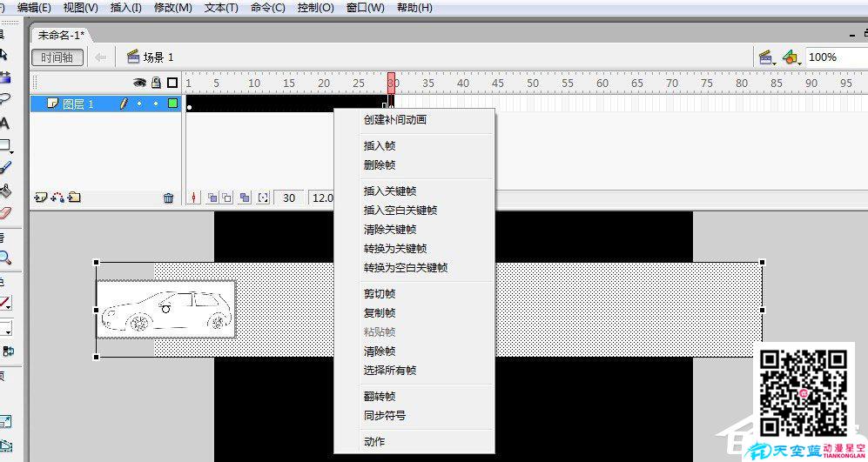Select the Zoom magnifier tool
Image resolution: width=868 pixels, height=462 pixels.
[x=5, y=258]
